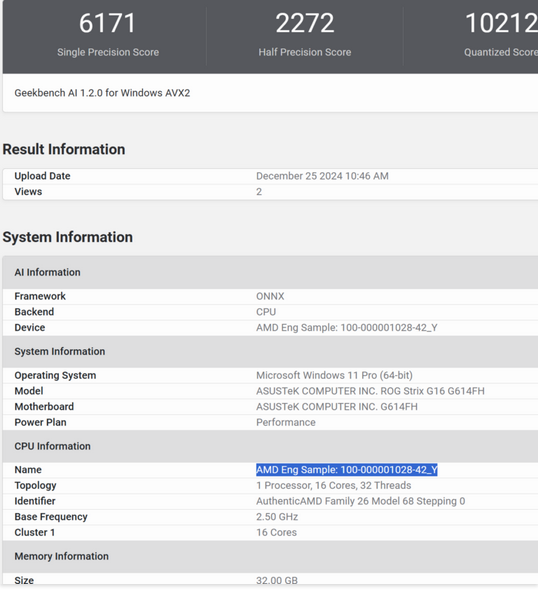
Task: Click the Base Frequency 2.50 GHz value
Action: (277, 517)
